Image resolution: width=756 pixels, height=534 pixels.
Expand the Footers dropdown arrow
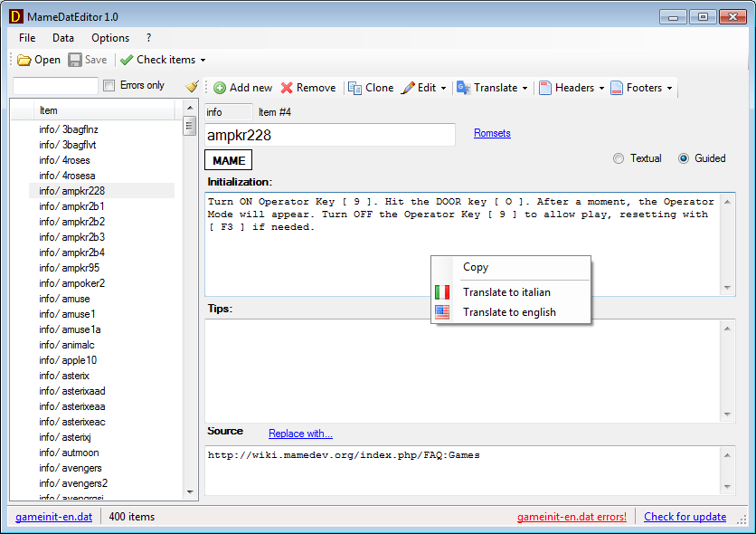coord(669,89)
